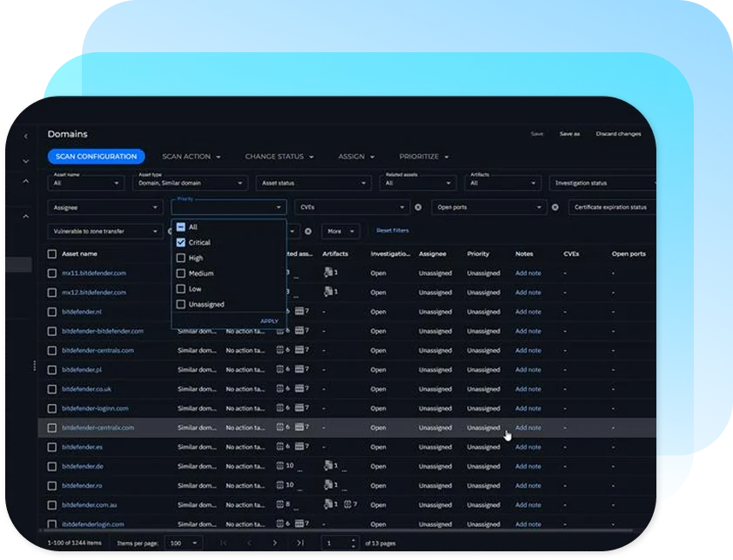Click the calendar icon showing 6 on bitdefender-centrals.com
Viewport: 733px width, 560px height.
(x=279, y=350)
